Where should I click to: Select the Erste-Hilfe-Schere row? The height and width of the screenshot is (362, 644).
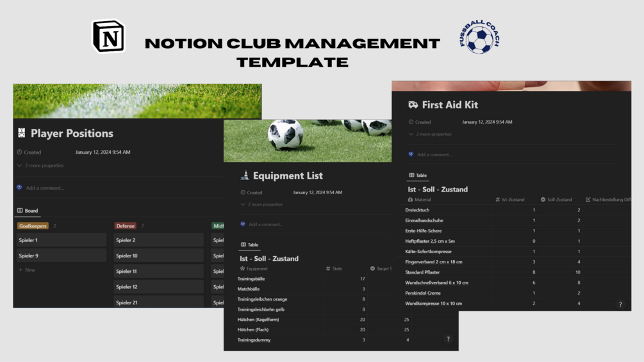pos(513,231)
